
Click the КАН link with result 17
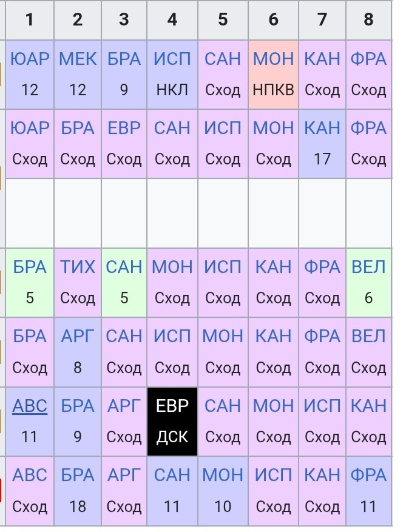click(x=322, y=128)
